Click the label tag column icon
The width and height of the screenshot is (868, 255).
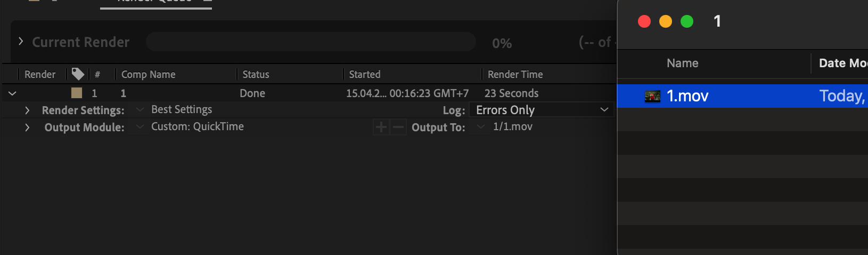tap(78, 74)
